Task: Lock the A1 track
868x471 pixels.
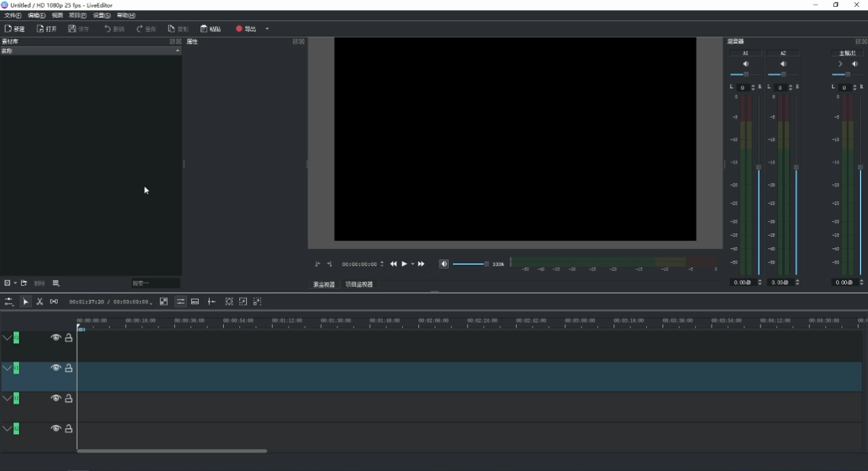Action: coord(69,398)
